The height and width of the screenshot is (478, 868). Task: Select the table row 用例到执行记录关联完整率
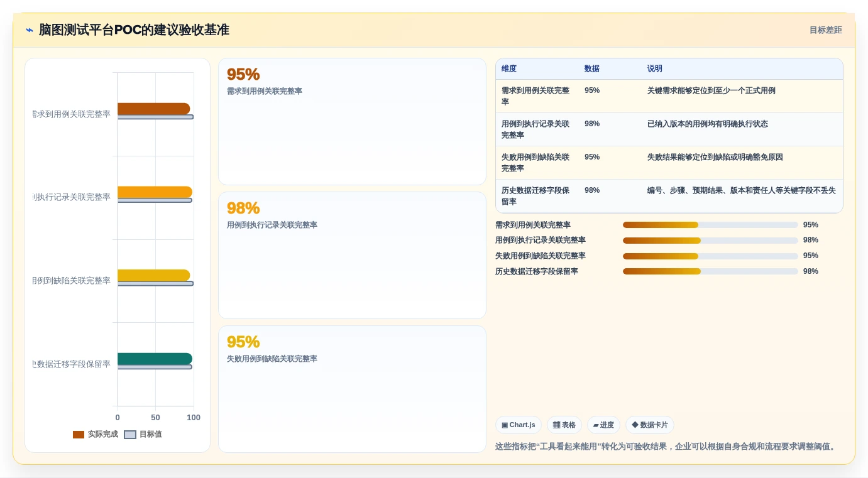coord(669,129)
